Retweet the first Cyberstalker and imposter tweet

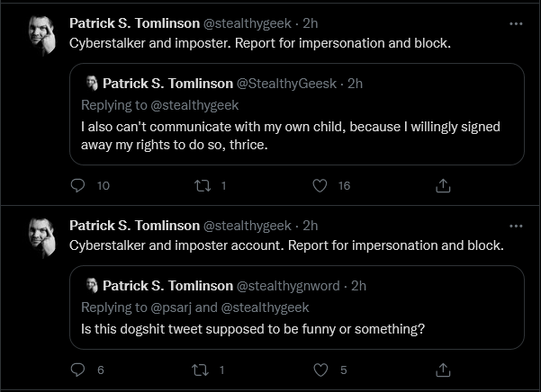[203, 186]
